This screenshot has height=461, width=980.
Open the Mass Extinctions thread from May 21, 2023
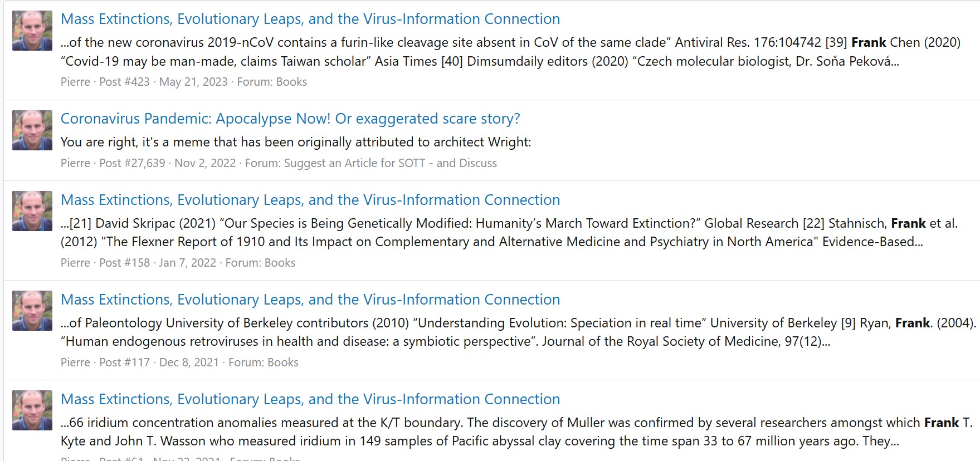pyautogui.click(x=310, y=19)
